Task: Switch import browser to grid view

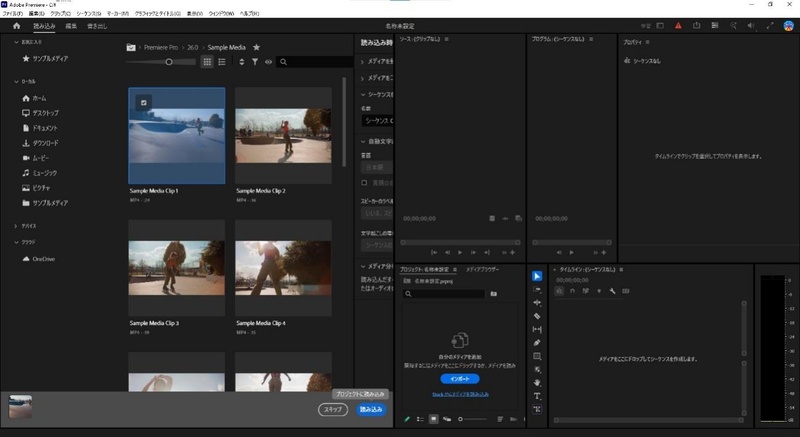Action: point(207,62)
